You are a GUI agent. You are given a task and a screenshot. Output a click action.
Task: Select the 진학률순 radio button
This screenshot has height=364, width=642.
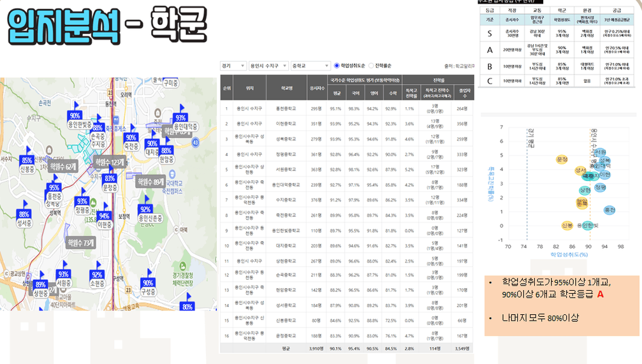click(371, 66)
